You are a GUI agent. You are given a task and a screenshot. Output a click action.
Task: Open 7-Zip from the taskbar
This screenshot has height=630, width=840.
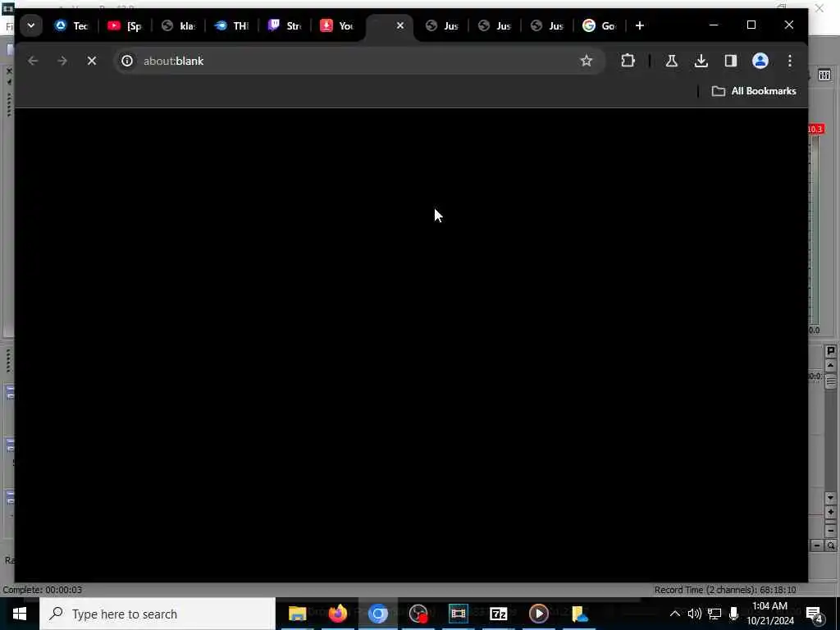pyautogui.click(x=498, y=614)
